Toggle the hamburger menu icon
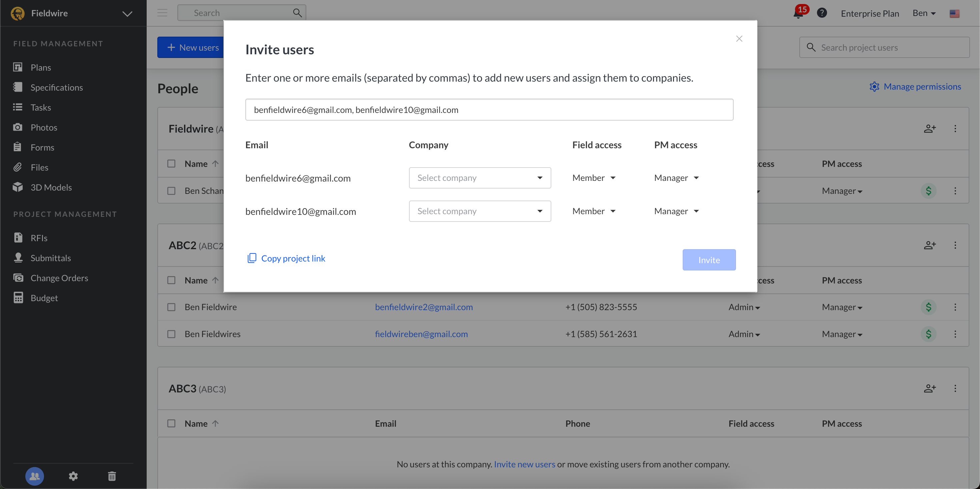980x489 pixels. (x=162, y=13)
